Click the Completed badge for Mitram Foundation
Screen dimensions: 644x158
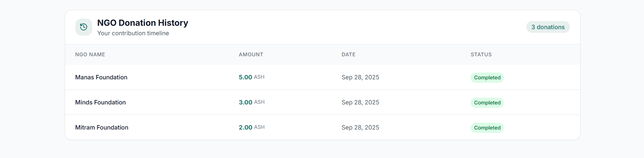click(x=487, y=128)
